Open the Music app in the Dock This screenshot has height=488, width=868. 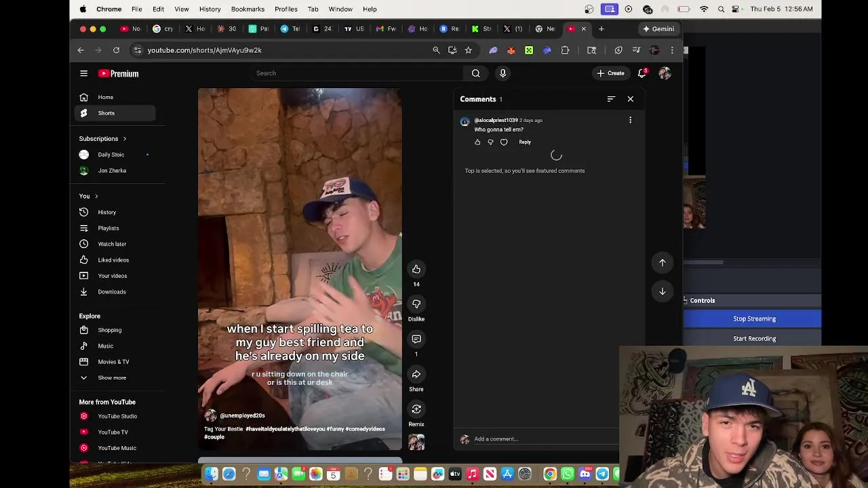[x=472, y=474]
